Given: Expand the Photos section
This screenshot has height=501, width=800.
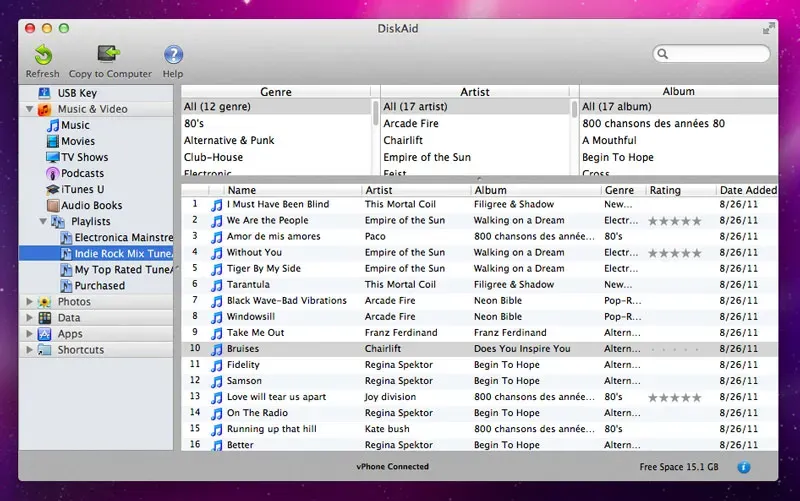Looking at the screenshot, I should [27, 302].
